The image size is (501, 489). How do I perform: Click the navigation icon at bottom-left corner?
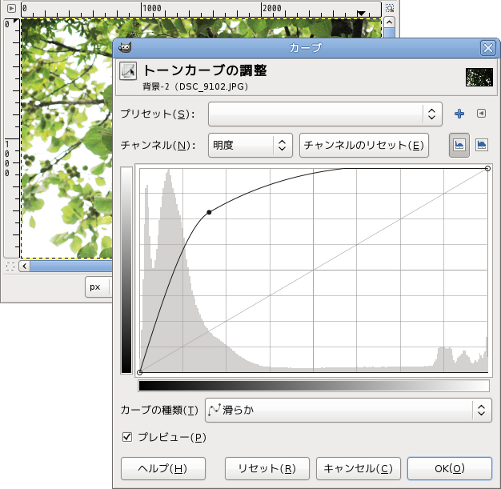tap(10, 266)
